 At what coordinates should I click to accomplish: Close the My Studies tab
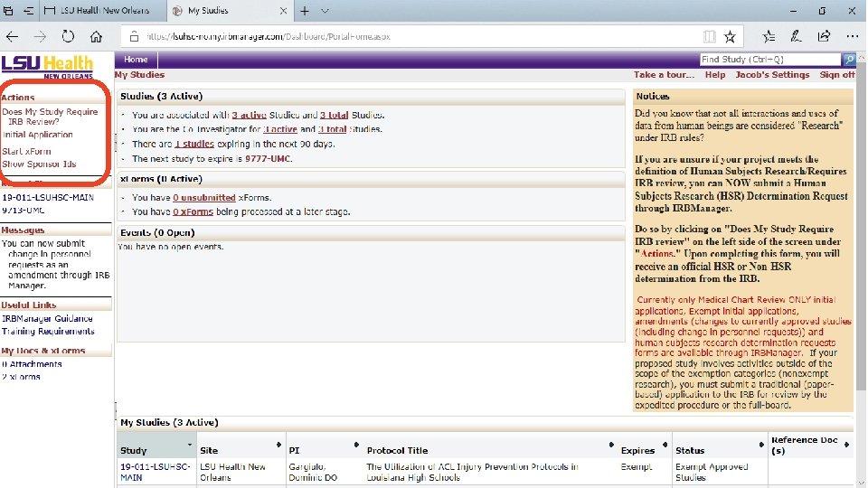tap(283, 11)
